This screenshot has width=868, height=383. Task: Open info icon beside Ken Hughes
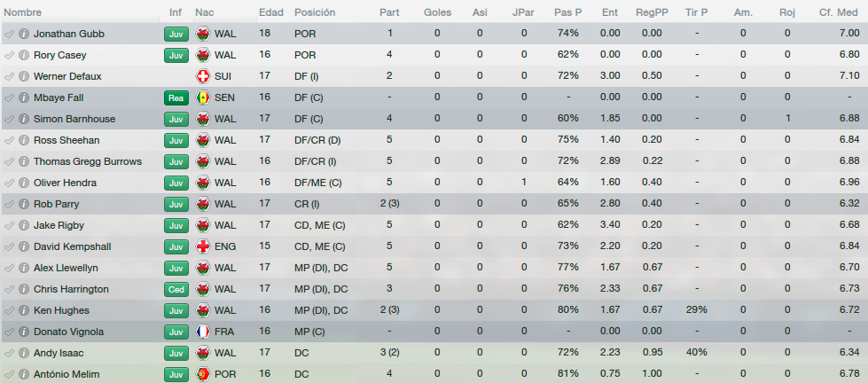coord(23,310)
